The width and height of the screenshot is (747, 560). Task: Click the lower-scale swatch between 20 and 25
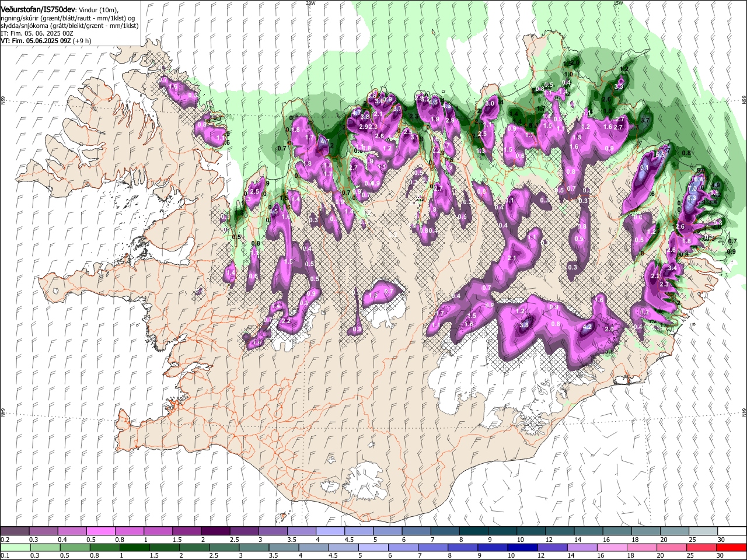672,547
